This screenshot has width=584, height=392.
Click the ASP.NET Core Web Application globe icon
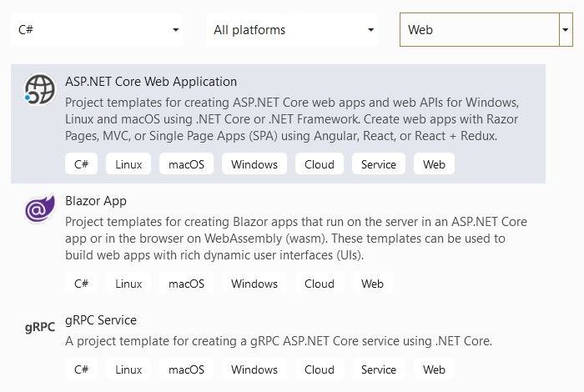[39, 89]
